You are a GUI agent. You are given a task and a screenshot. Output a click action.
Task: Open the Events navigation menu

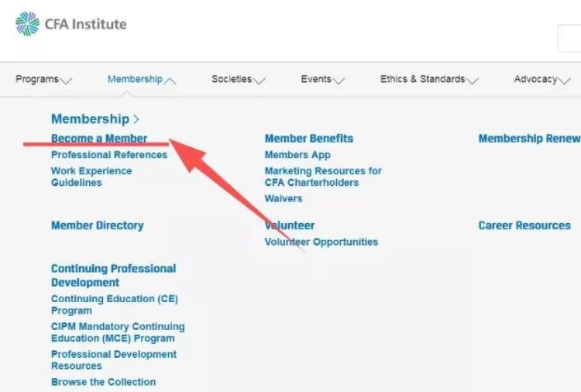coord(322,79)
